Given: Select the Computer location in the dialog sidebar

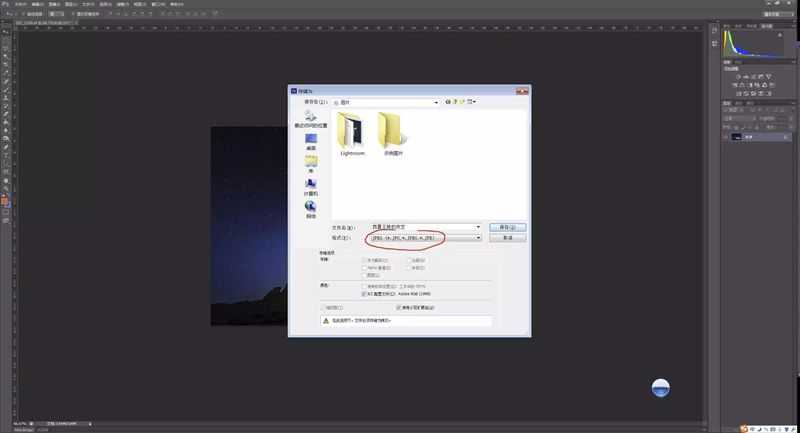Looking at the screenshot, I should 311,187.
